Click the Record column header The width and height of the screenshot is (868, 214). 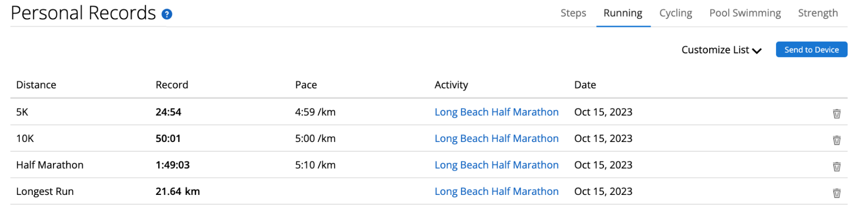(172, 85)
